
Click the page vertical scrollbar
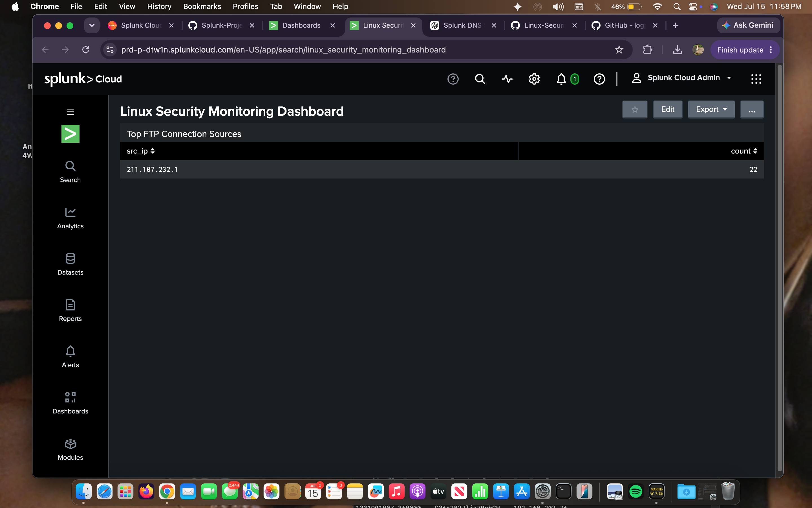(780, 268)
